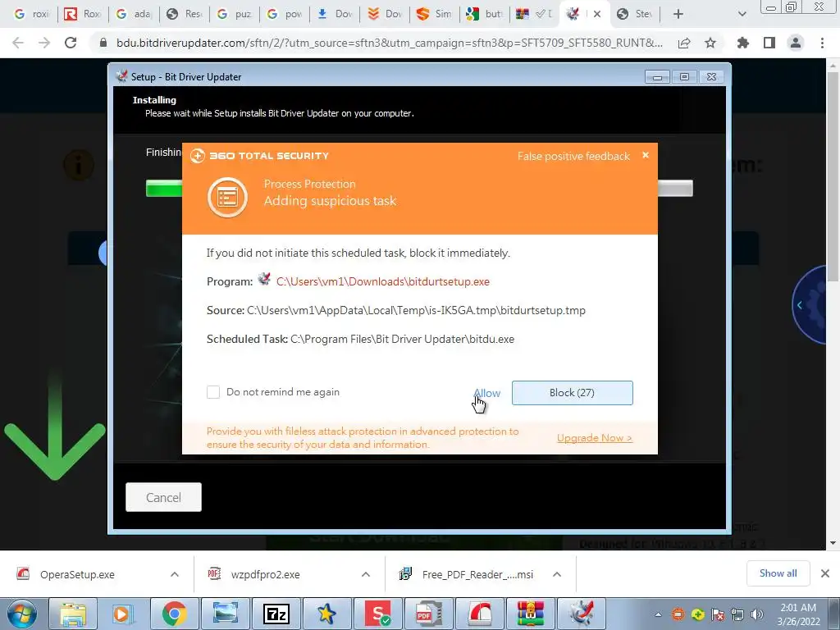
Task: Open OperaSetup.exe from downloads bar
Action: click(x=77, y=574)
